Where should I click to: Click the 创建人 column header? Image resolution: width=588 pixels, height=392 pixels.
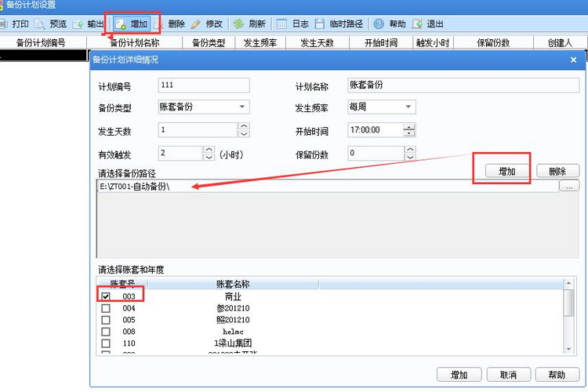[x=561, y=43]
